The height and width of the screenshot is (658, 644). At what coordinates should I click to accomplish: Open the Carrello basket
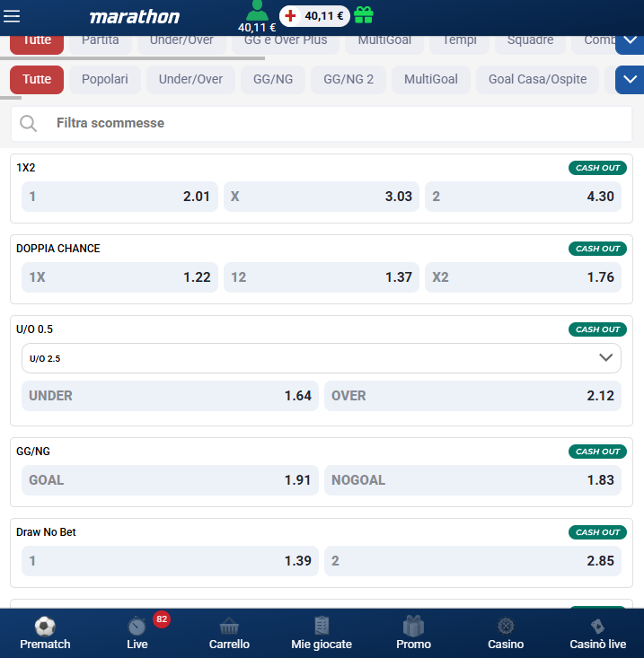[229, 633]
